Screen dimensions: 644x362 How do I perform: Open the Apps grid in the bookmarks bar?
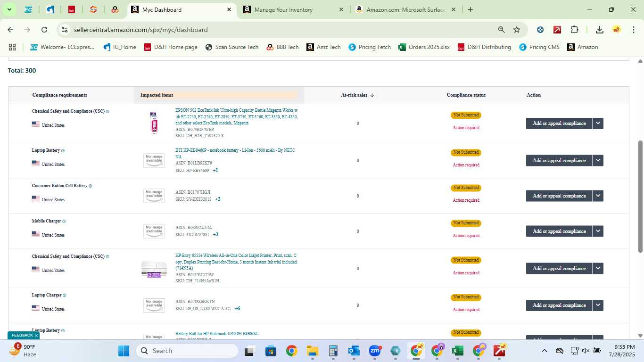click(12, 47)
